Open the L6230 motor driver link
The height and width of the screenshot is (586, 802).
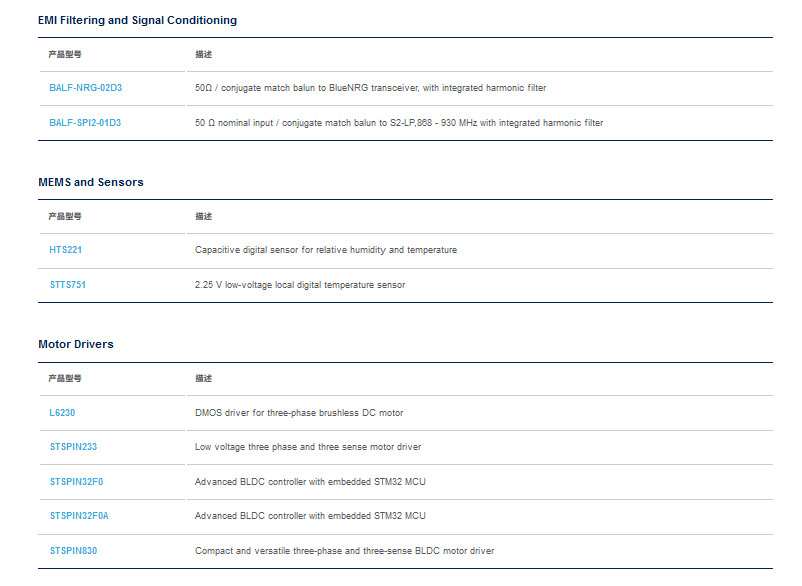[62, 413]
